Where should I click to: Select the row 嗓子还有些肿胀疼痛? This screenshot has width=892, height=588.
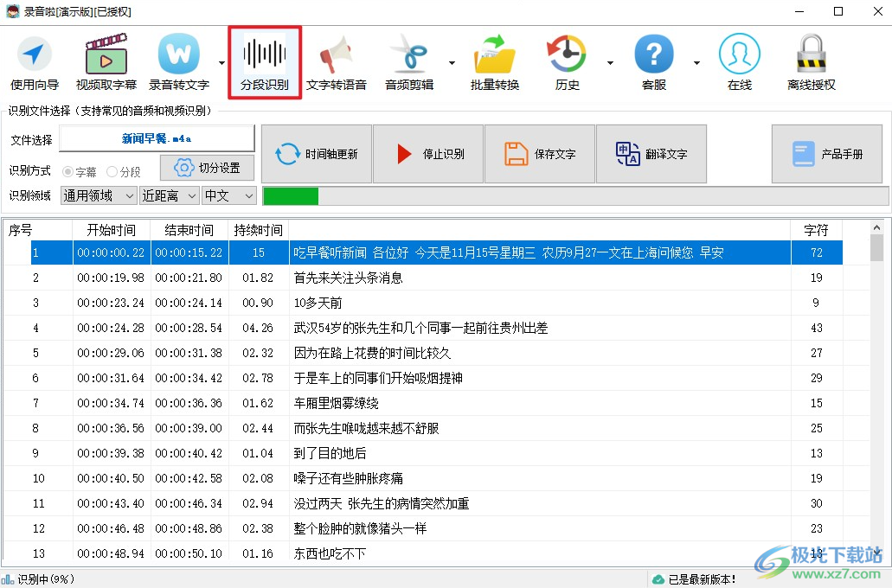(x=423, y=477)
